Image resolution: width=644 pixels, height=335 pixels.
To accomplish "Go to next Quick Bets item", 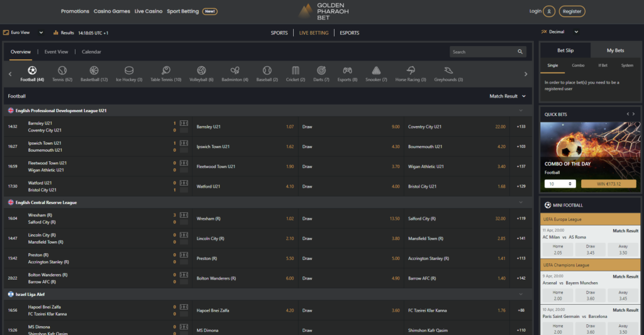I will coord(634,114).
